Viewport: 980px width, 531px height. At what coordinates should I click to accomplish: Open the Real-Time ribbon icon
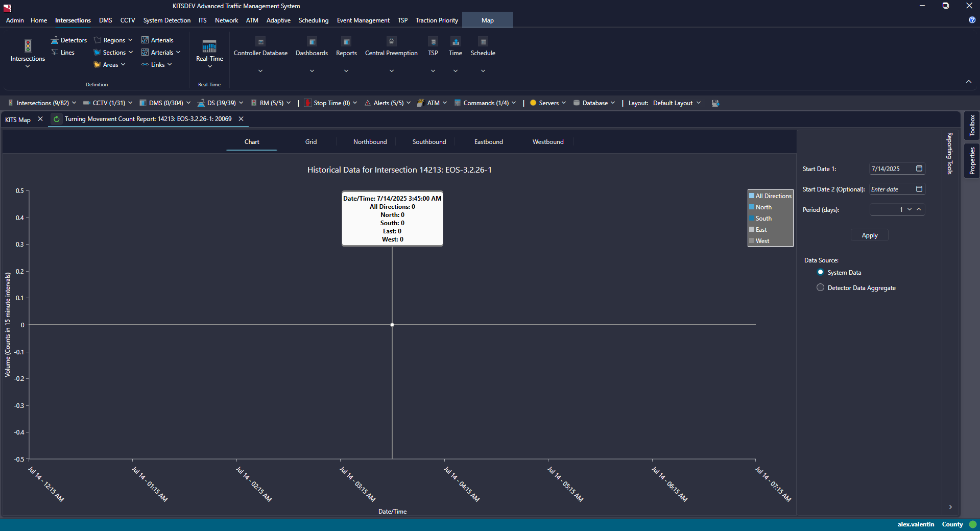click(209, 47)
